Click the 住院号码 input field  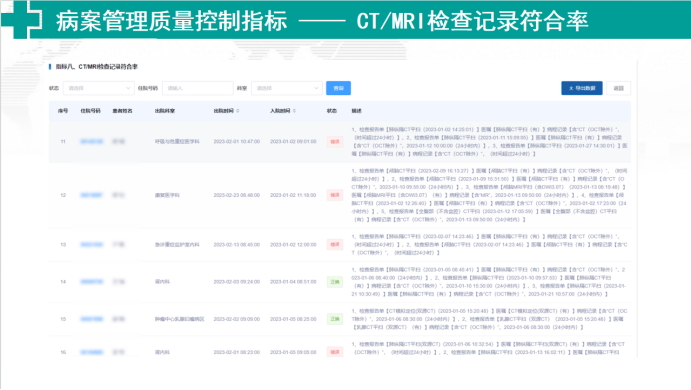click(x=197, y=88)
